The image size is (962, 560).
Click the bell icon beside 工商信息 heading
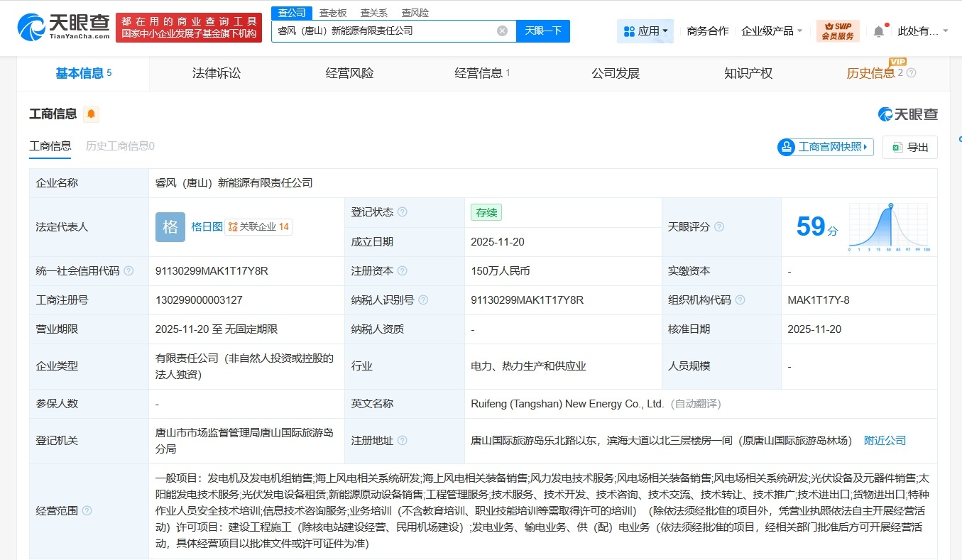click(91, 114)
